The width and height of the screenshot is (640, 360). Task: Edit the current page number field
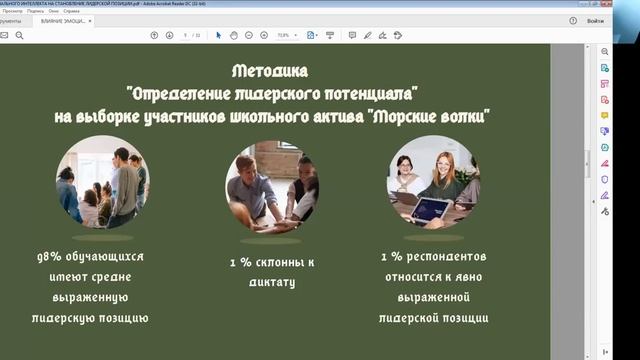[185, 36]
